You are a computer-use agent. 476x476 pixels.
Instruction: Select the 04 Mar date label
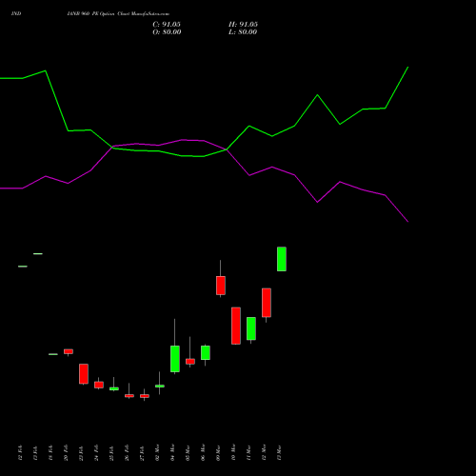tap(172, 453)
